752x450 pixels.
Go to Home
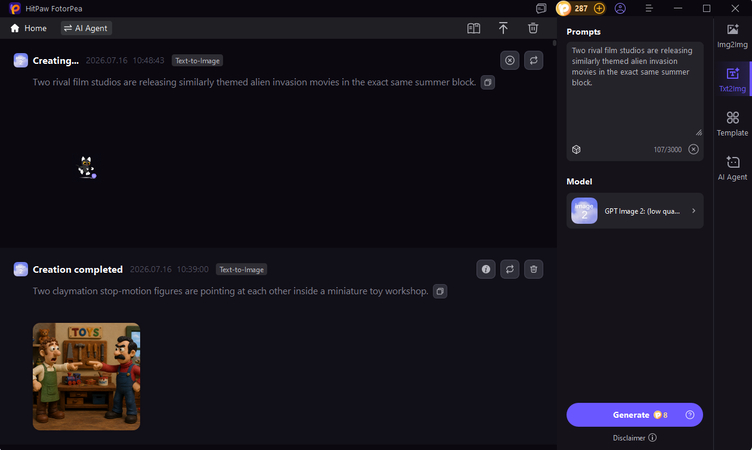coord(28,28)
